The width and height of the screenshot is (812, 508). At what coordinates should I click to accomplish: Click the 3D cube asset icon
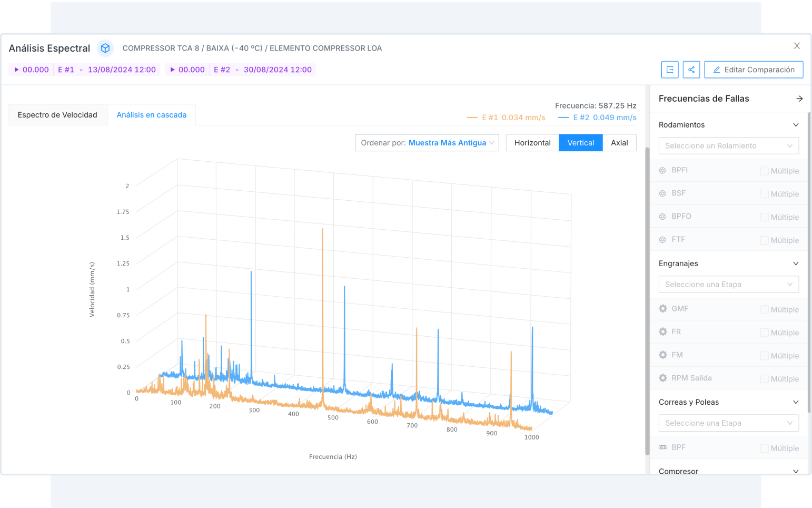105,48
